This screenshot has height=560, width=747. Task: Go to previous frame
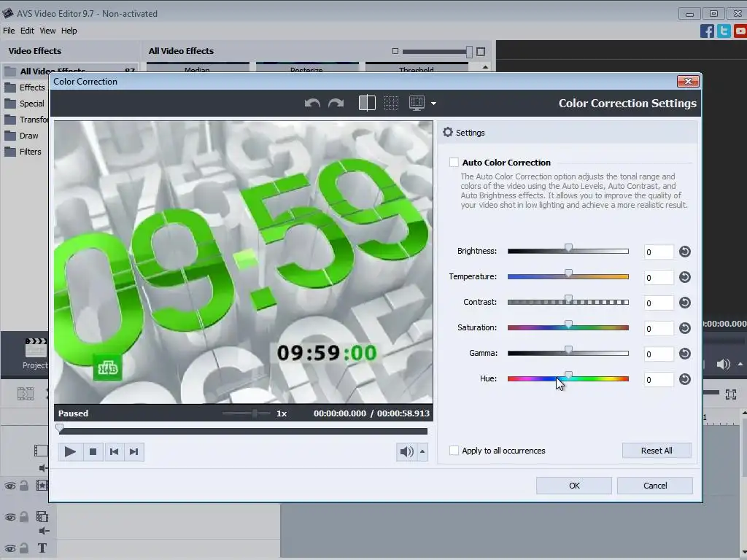(114, 451)
